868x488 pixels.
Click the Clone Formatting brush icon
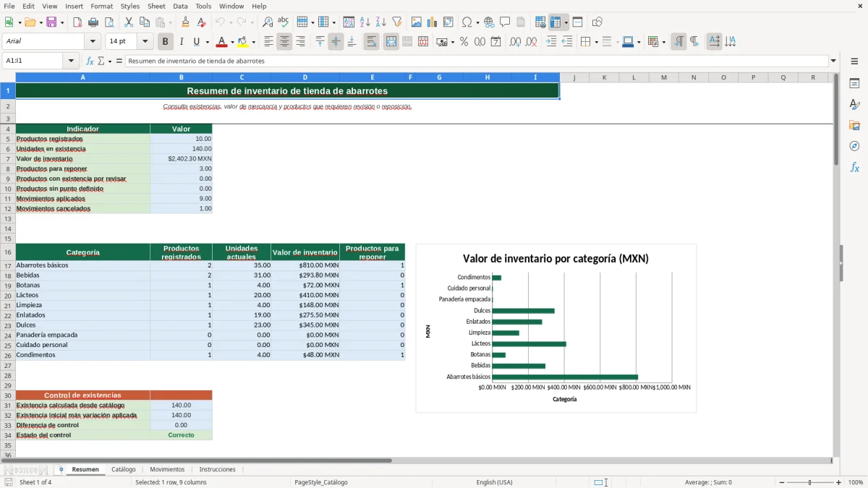[x=186, y=22]
